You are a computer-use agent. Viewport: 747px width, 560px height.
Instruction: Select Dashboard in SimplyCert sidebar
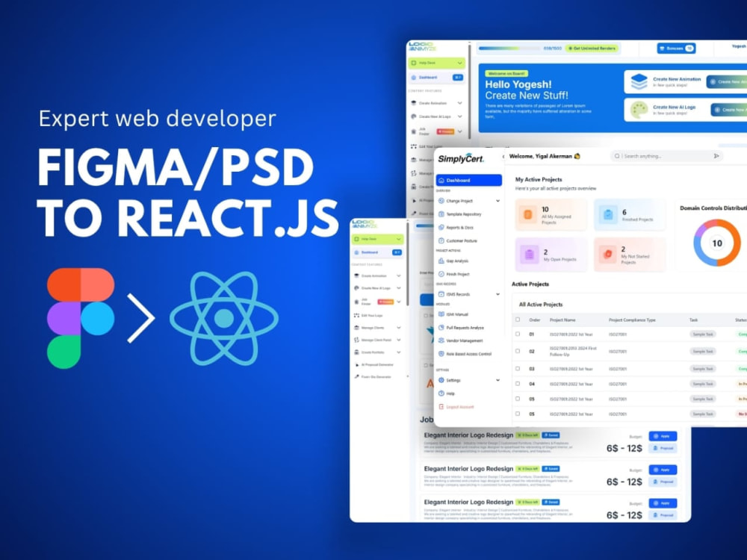(x=469, y=181)
